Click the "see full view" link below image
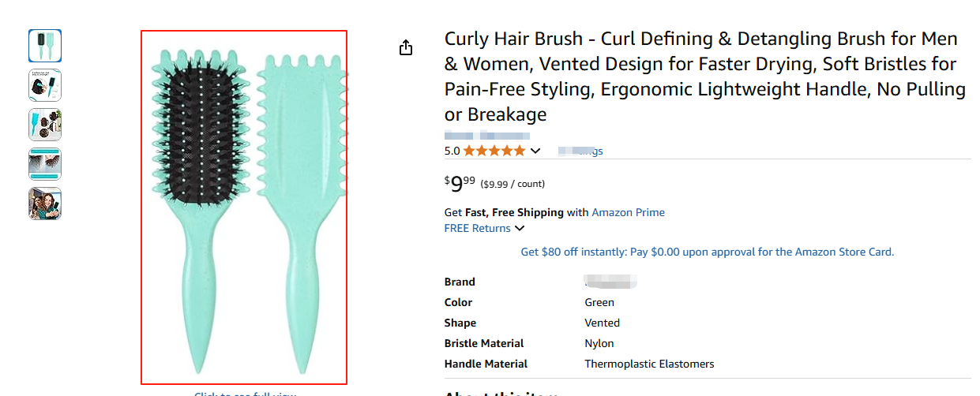The image size is (980, 396). click(245, 394)
